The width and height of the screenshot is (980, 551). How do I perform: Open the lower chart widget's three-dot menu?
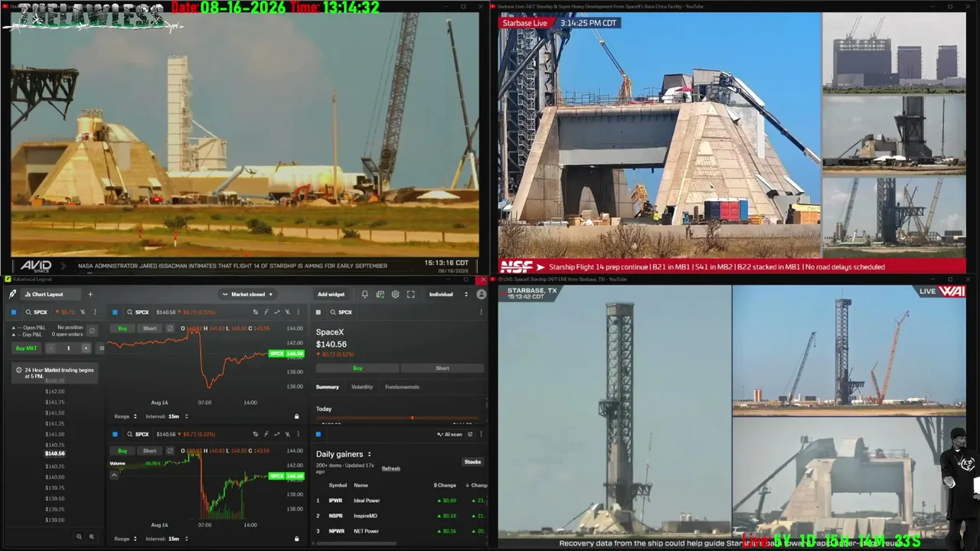tap(297, 434)
